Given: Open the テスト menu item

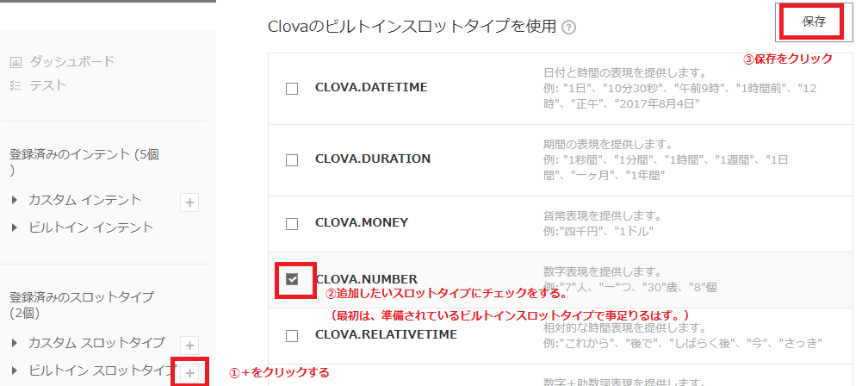Looking at the screenshot, I should (48, 85).
